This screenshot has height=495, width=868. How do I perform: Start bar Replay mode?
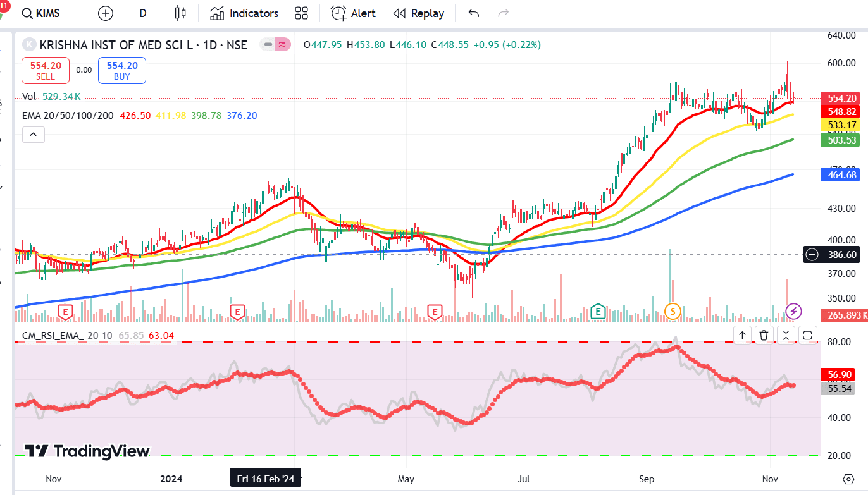point(418,13)
